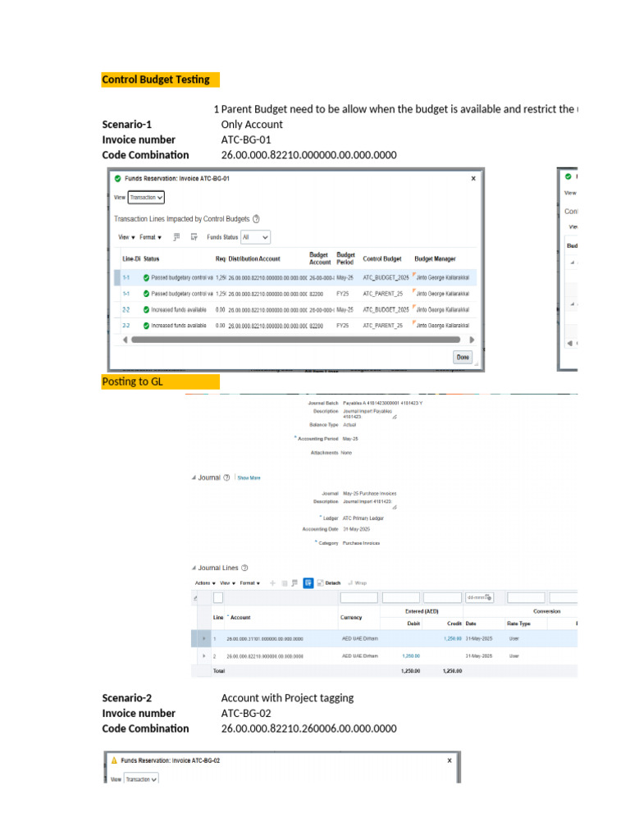This screenshot has height=840, width=630.
Task: Click the Debit filter input field
Action: (400, 597)
